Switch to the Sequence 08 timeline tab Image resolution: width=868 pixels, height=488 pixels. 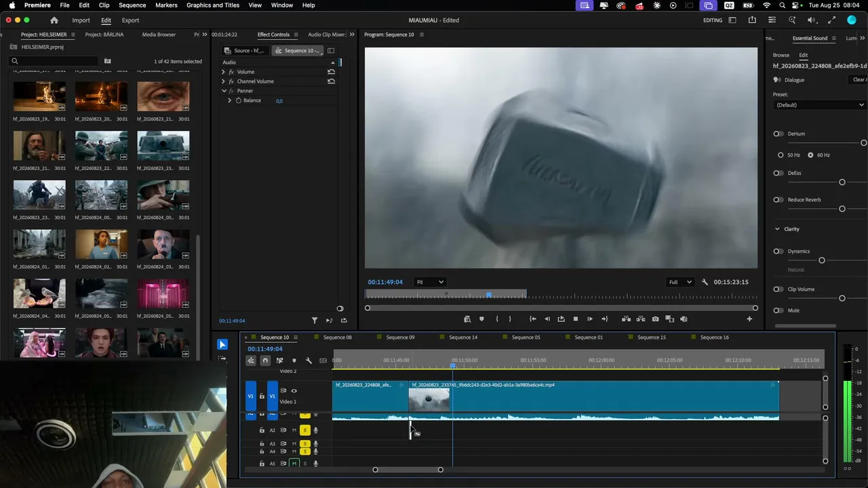click(x=337, y=338)
